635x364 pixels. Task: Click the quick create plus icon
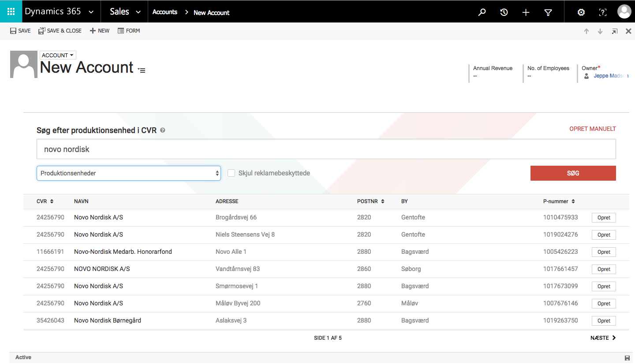(x=526, y=12)
